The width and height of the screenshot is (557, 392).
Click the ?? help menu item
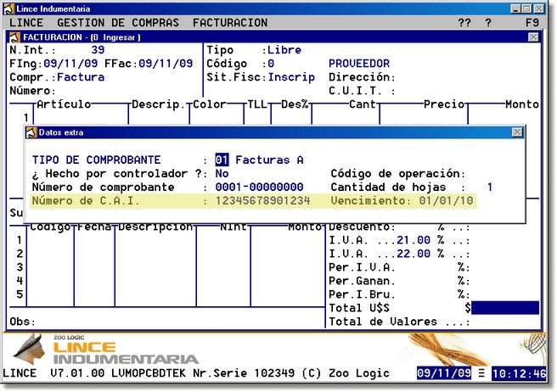tap(464, 22)
